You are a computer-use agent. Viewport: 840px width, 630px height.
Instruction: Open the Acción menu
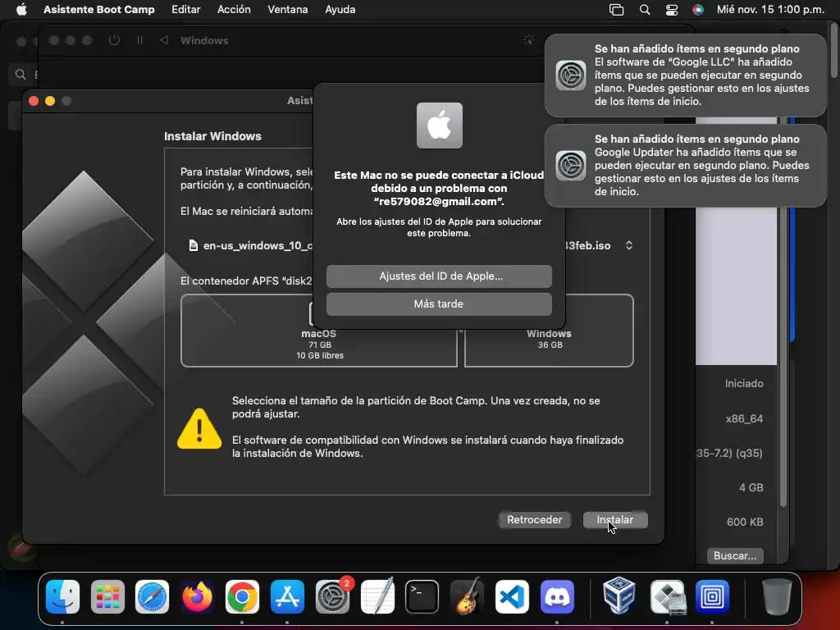pyautogui.click(x=234, y=10)
